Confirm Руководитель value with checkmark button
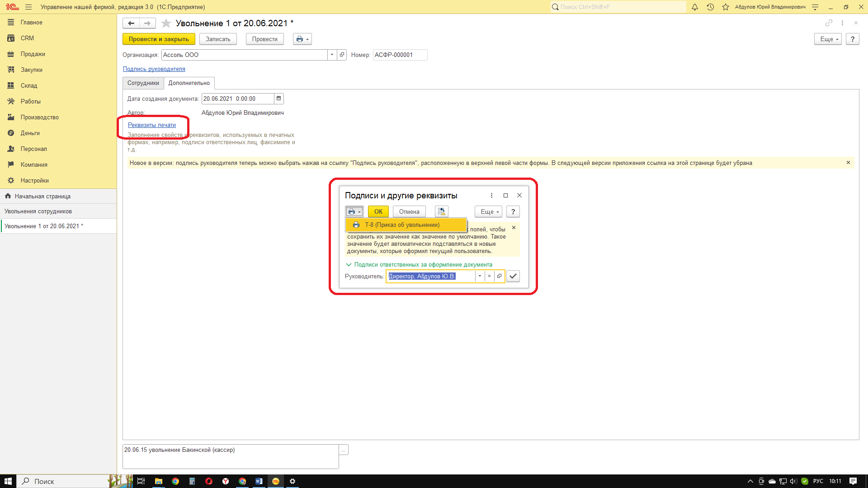 [x=513, y=276]
